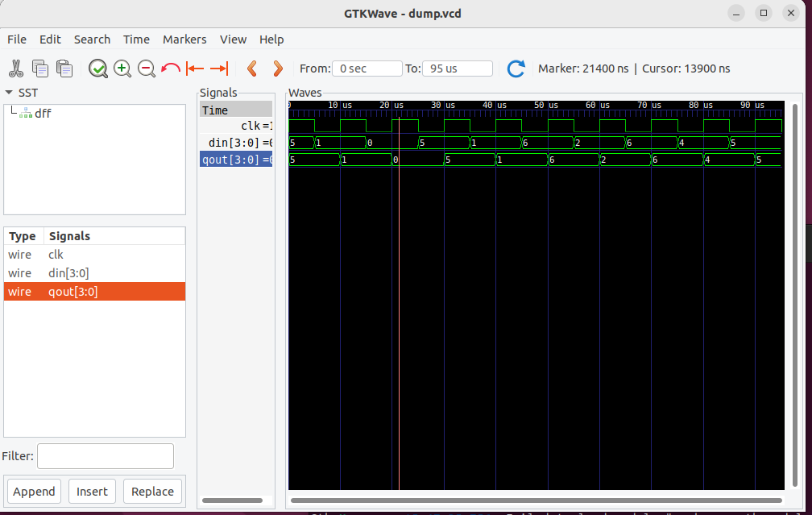Click the Time row in Signals pane
The image size is (812, 515).
236,110
